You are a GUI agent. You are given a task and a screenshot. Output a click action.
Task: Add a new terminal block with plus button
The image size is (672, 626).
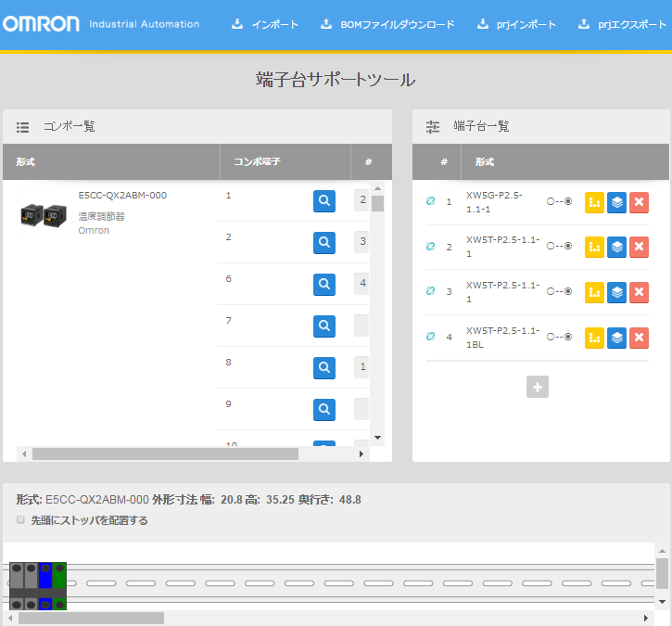(x=538, y=387)
